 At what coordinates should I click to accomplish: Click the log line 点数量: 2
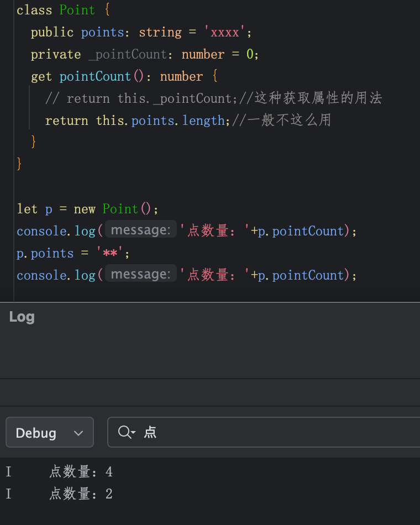[x=81, y=494]
